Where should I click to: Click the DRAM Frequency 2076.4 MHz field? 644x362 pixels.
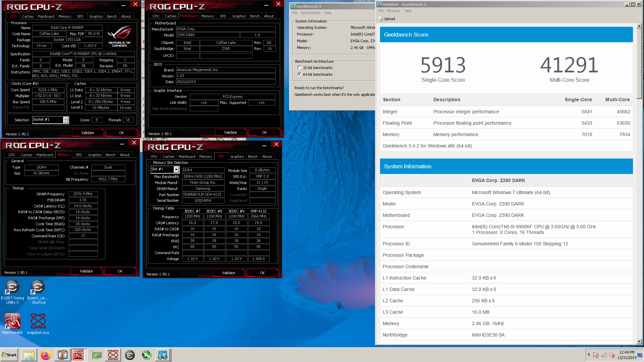click(x=83, y=194)
